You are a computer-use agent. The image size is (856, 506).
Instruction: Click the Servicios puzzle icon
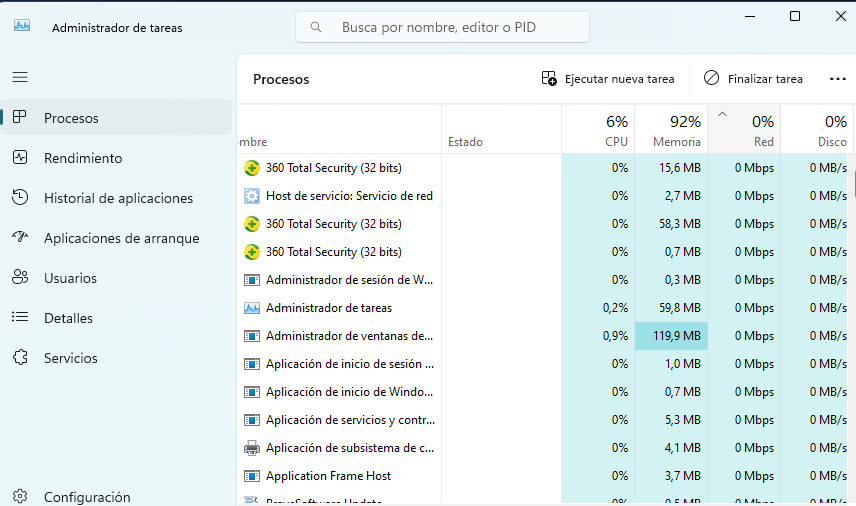coord(20,358)
